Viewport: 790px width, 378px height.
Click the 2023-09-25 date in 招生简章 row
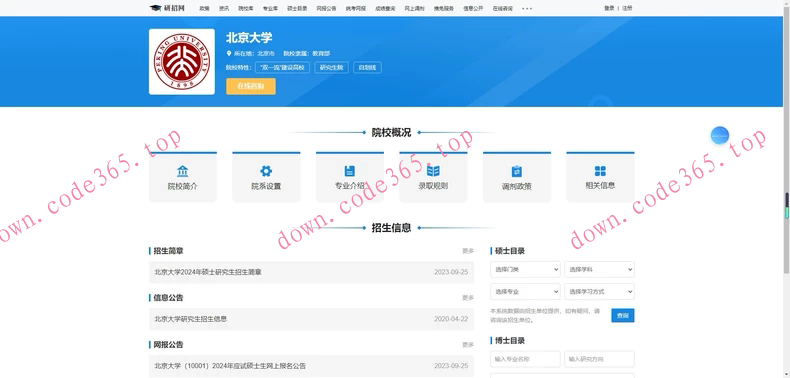(x=451, y=272)
